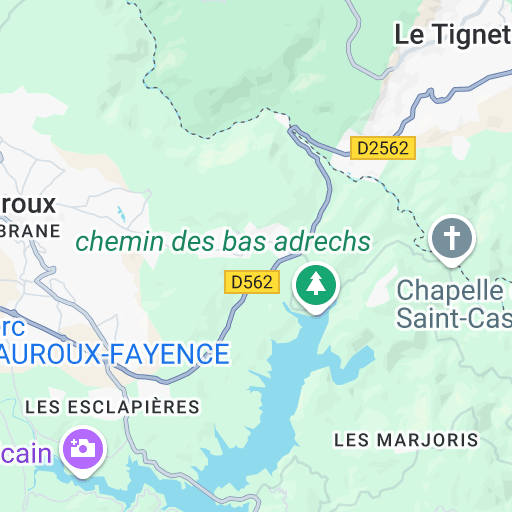
Task: Open the Chapelle Saint-Cas place label
Action: point(454,304)
